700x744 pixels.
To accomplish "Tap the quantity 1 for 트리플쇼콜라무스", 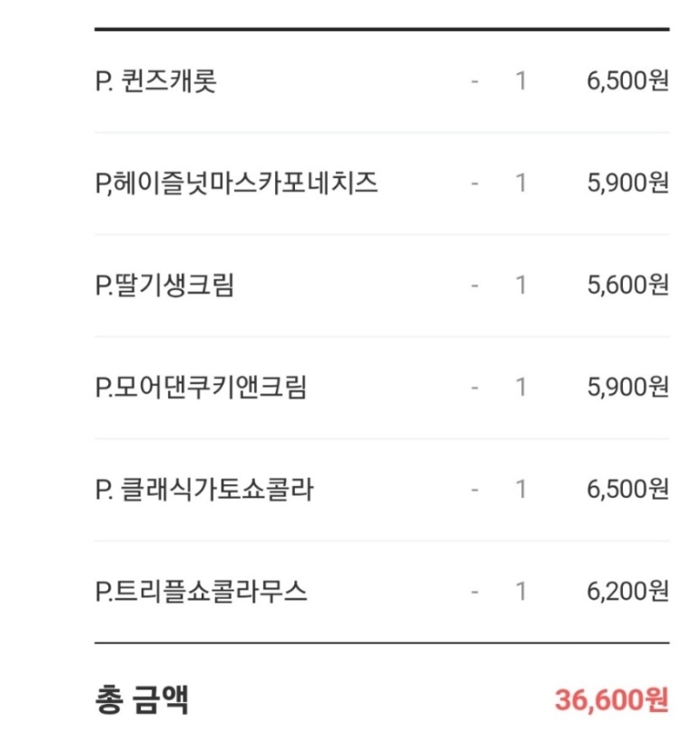I will coord(521,592).
